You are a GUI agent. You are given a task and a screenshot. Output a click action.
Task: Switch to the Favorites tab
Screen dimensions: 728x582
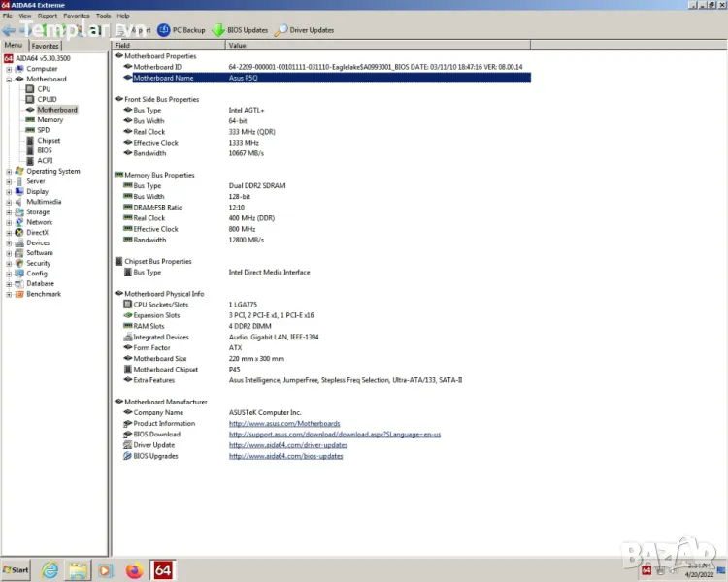(45, 46)
